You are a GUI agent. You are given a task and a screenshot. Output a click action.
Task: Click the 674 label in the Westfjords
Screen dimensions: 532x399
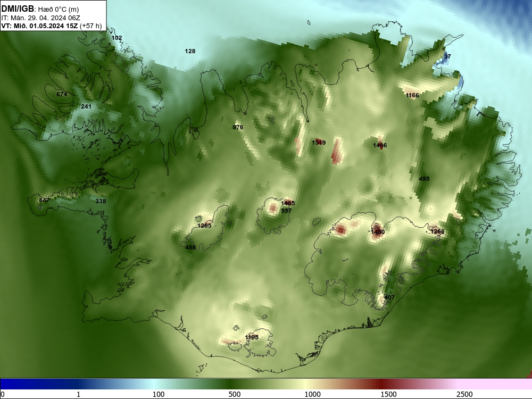[62, 94]
